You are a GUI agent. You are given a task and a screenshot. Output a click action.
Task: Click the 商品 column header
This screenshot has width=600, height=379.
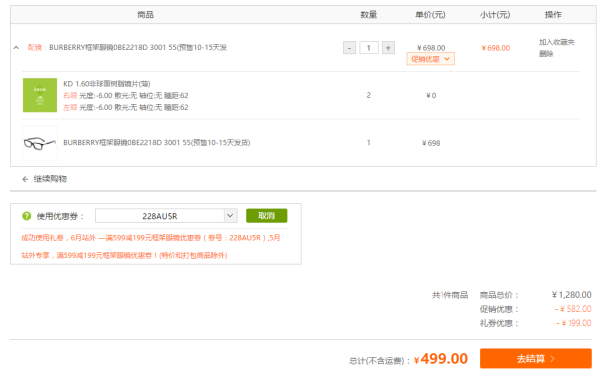tap(145, 15)
